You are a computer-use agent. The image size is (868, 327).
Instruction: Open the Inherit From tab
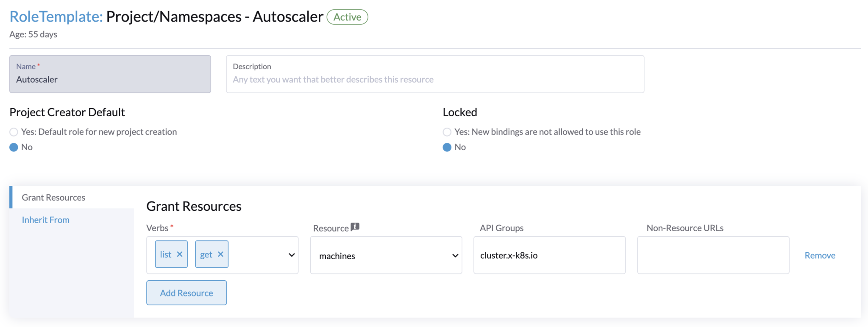(x=46, y=220)
